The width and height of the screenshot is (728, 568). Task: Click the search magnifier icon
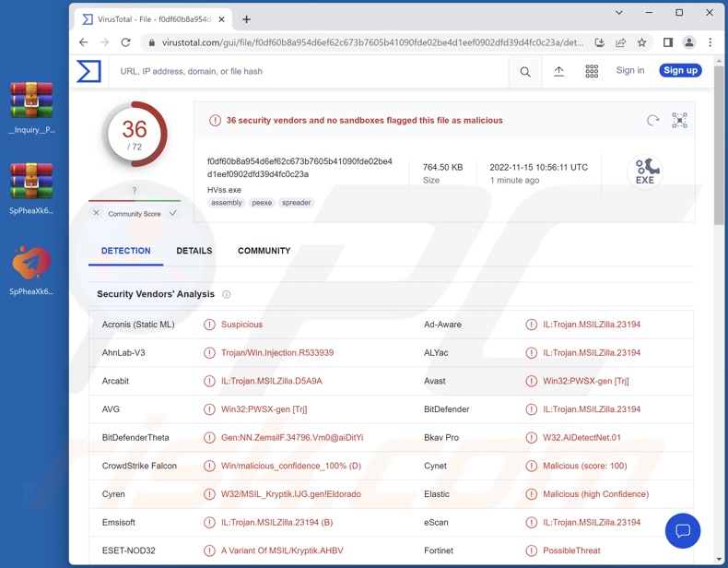525,72
